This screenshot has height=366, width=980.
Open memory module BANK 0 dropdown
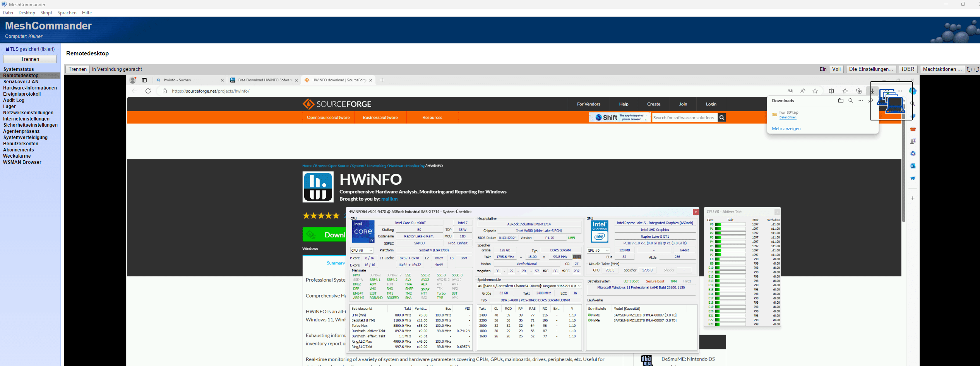coord(529,286)
